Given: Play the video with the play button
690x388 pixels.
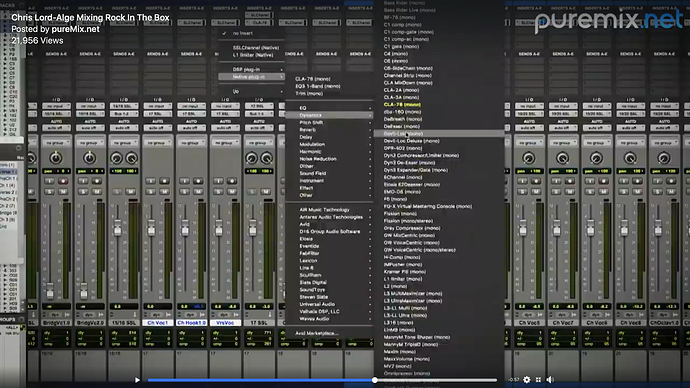Looking at the screenshot, I should [x=137, y=380].
